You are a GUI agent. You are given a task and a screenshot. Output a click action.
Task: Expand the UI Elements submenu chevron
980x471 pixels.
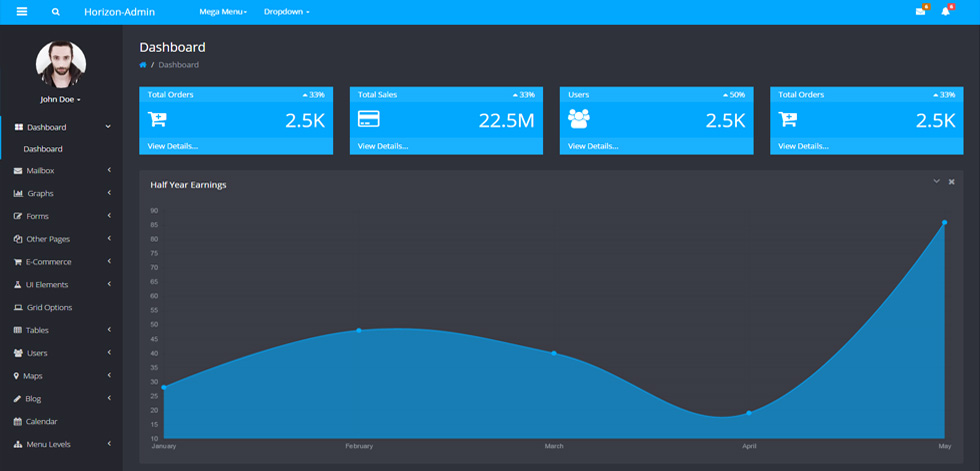[109, 284]
